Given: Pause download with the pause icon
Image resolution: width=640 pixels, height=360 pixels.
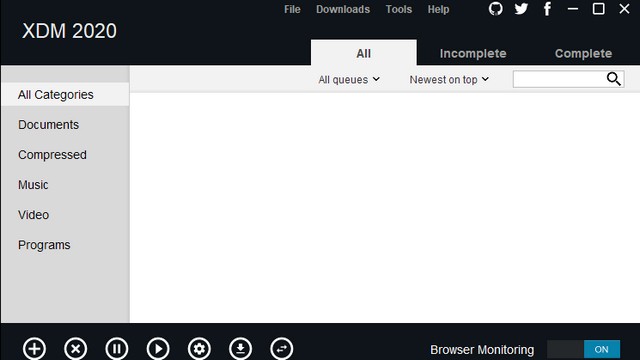Looking at the screenshot, I should (117, 349).
